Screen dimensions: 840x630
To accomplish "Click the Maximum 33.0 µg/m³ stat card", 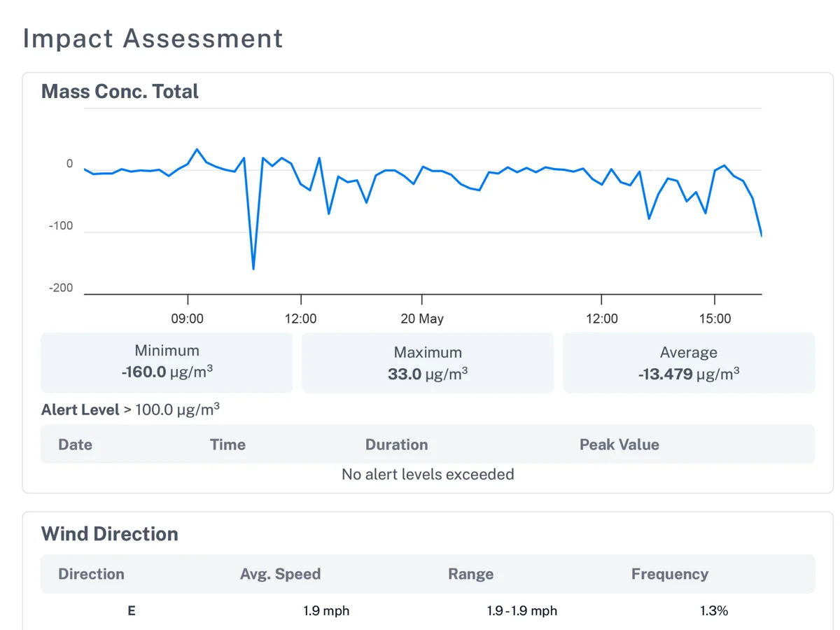I will coord(428,362).
